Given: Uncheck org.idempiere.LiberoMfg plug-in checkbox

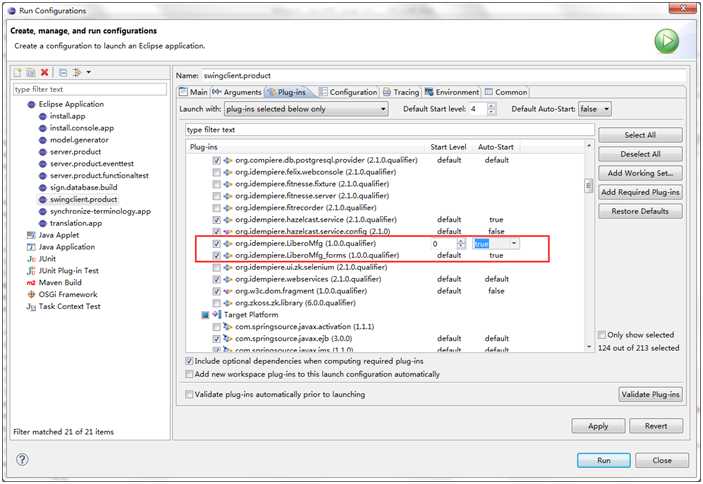Looking at the screenshot, I should (217, 243).
